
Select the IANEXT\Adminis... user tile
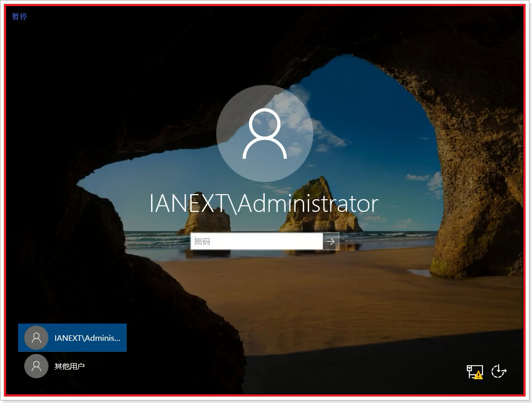[x=72, y=338]
